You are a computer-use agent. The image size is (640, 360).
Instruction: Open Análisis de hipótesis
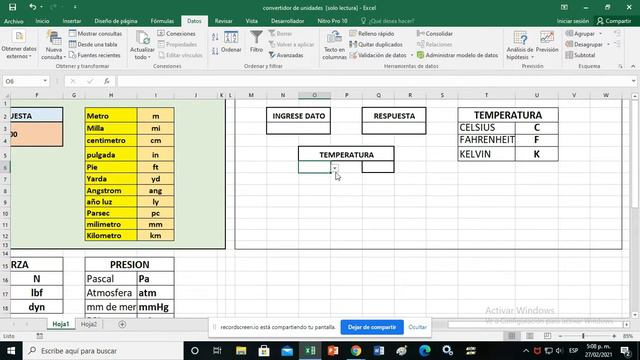(x=520, y=45)
